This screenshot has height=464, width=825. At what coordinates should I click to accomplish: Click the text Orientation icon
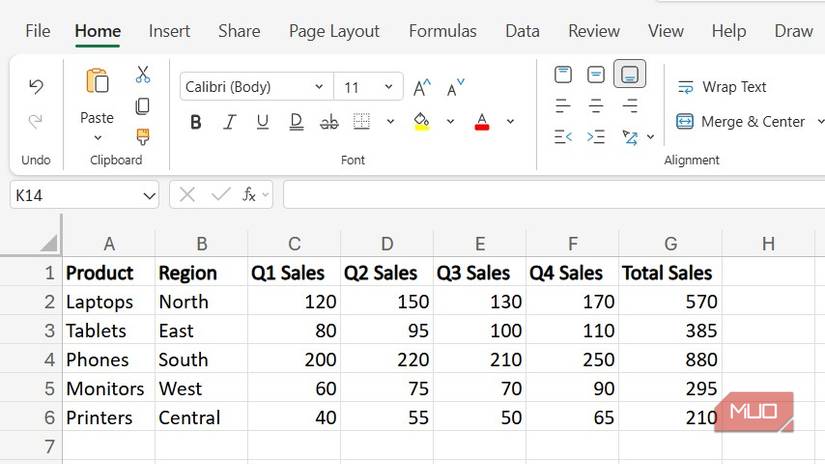tap(630, 137)
